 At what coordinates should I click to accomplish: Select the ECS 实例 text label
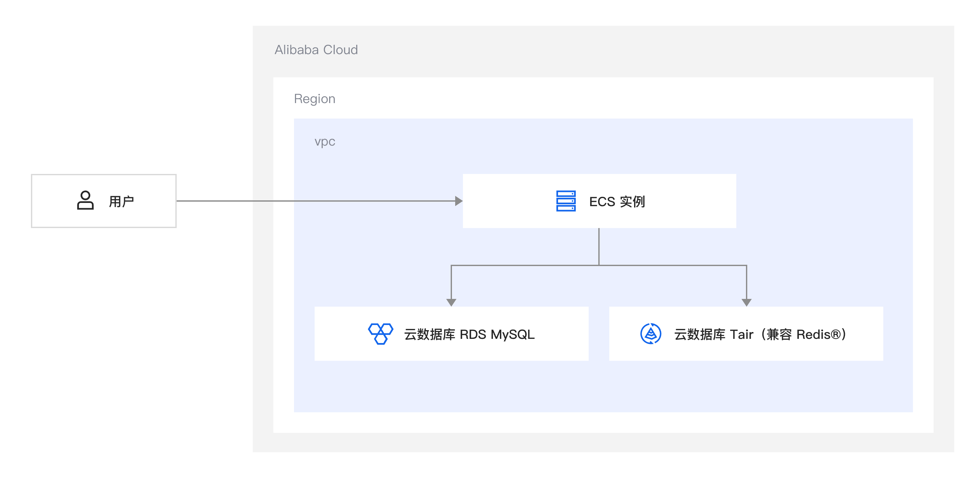[x=617, y=202]
